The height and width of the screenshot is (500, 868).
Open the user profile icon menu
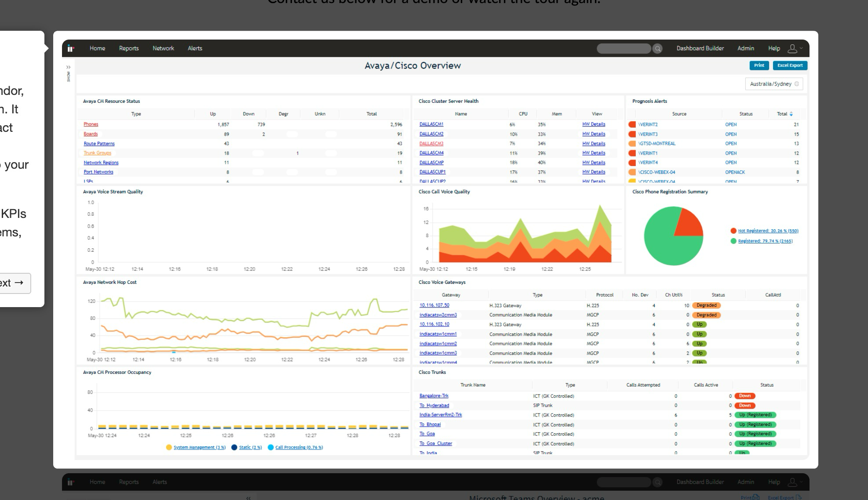[x=793, y=48]
